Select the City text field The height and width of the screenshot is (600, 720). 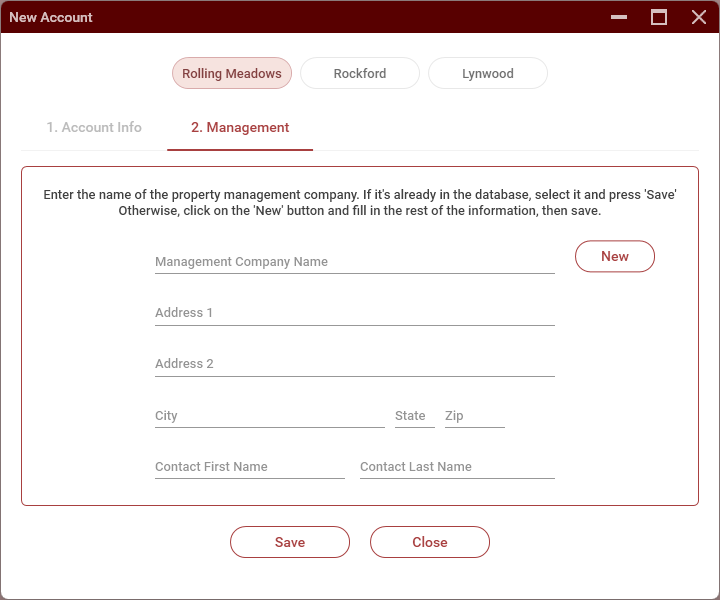[x=269, y=416]
